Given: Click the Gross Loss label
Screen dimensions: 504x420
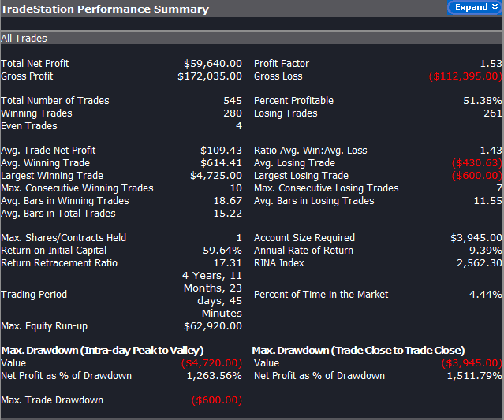Looking at the screenshot, I should (x=278, y=76).
